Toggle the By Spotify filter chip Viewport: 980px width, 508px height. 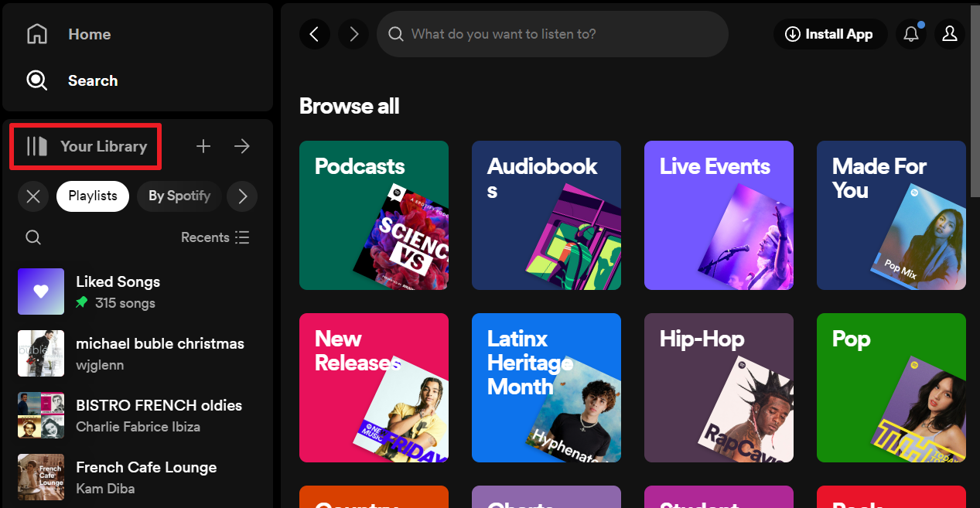coord(179,196)
